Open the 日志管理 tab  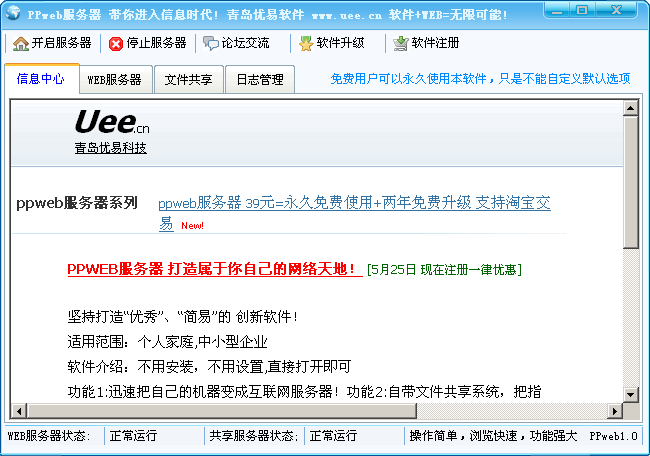point(260,80)
